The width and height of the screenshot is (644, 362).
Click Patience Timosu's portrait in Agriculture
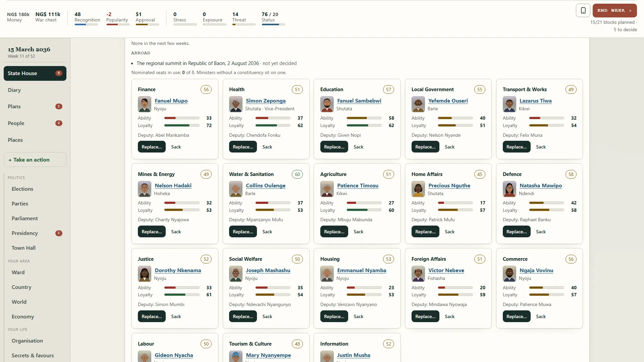[x=327, y=189]
